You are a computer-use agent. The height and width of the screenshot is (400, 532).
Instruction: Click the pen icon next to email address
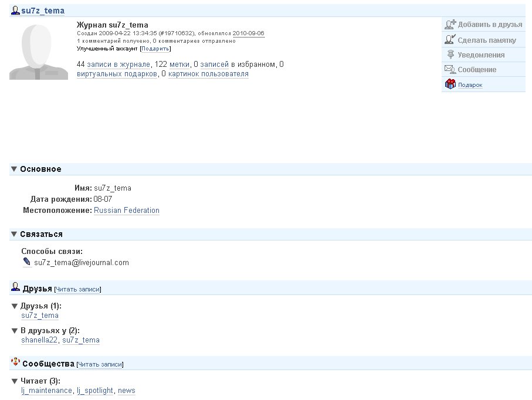[x=27, y=262]
